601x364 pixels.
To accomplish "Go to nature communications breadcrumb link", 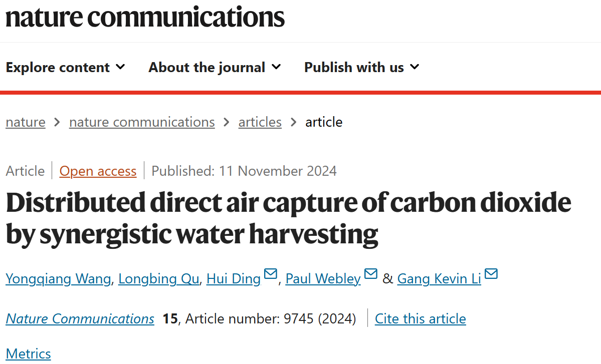I will tap(142, 122).
